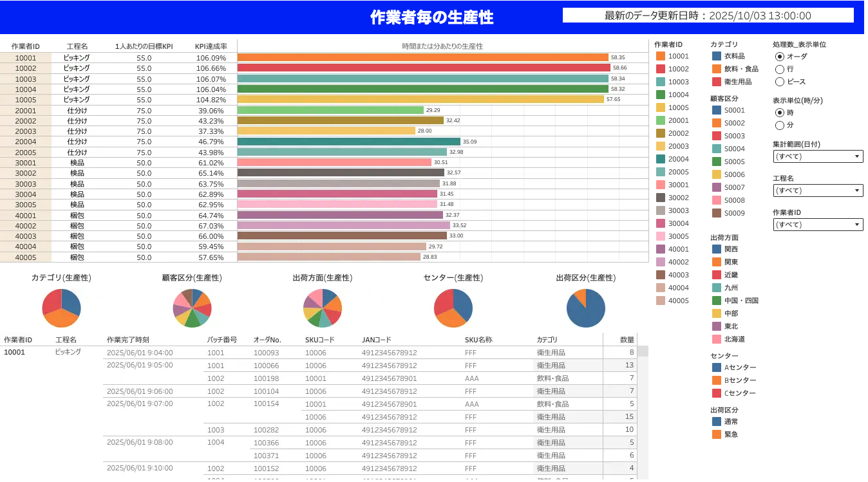Click the productivity bar labeled 33.00
868x482 pixels.
pyautogui.click(x=343, y=236)
